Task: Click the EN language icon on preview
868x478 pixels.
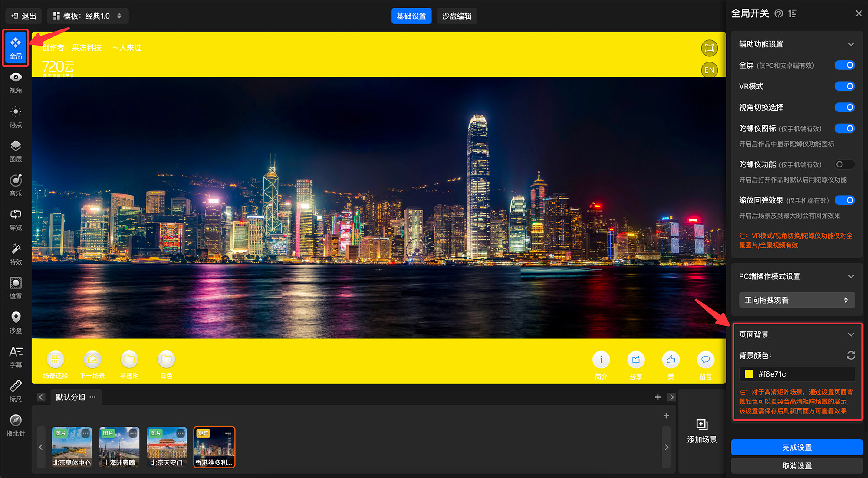Action: click(709, 70)
